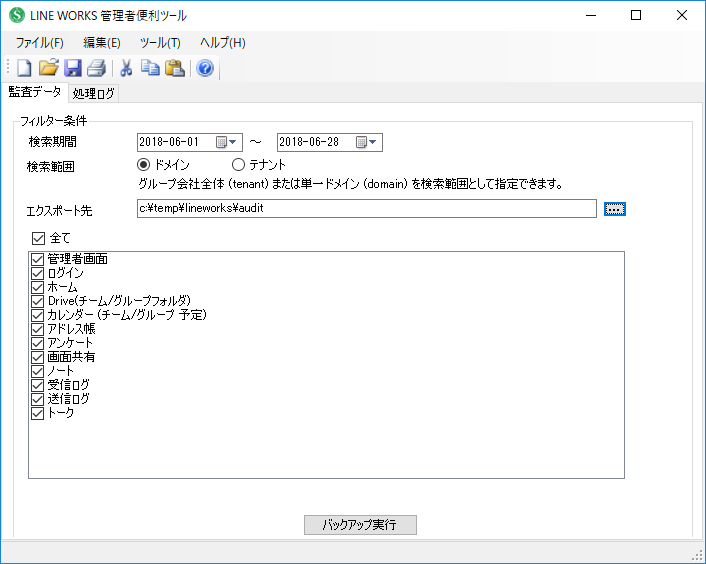This screenshot has width=706, height=564.
Task: Disable the アンケート checkbox
Action: point(37,343)
